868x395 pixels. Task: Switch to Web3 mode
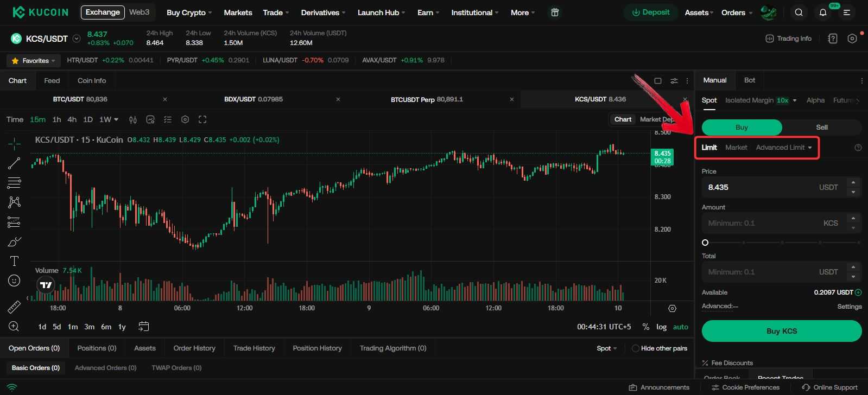click(139, 12)
